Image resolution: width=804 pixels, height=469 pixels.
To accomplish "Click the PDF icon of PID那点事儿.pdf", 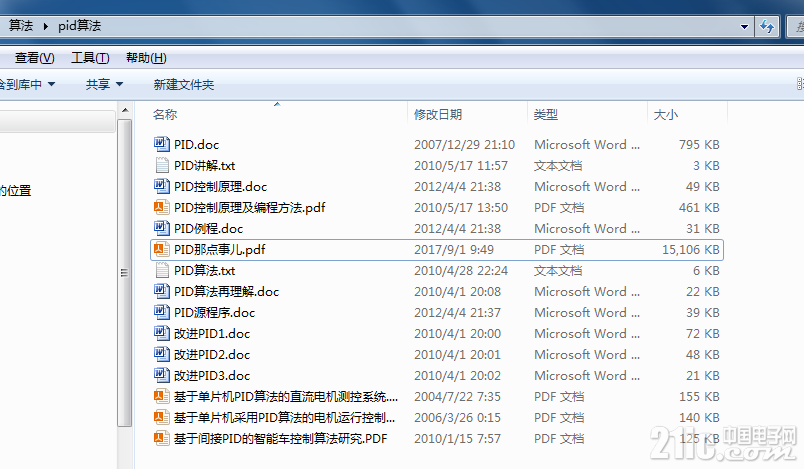I will (x=162, y=249).
